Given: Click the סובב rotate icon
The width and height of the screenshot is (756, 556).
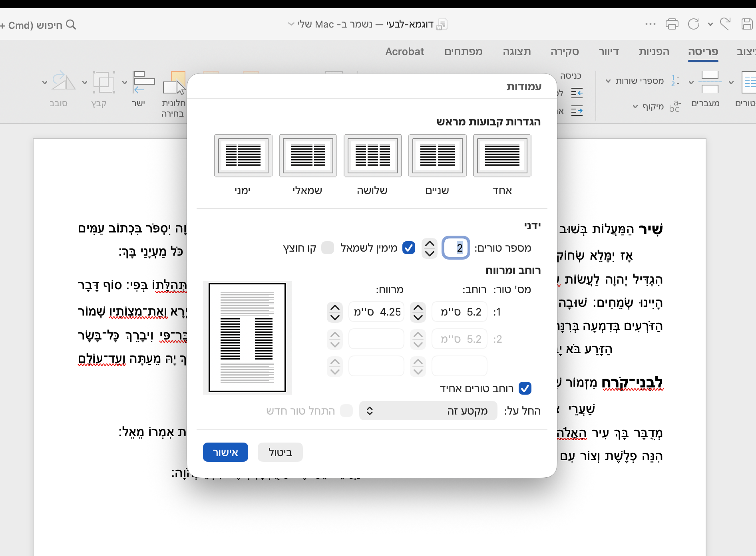Looking at the screenshot, I should (64, 81).
